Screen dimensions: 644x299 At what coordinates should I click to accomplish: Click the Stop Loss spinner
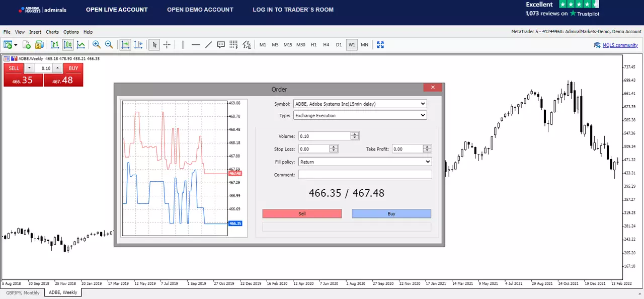point(334,149)
